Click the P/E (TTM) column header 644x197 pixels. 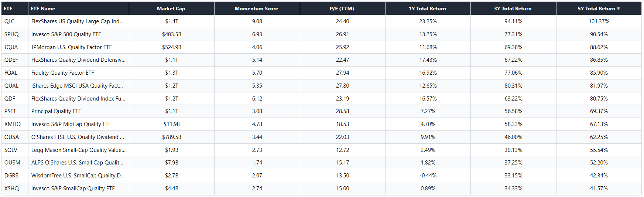342,9
